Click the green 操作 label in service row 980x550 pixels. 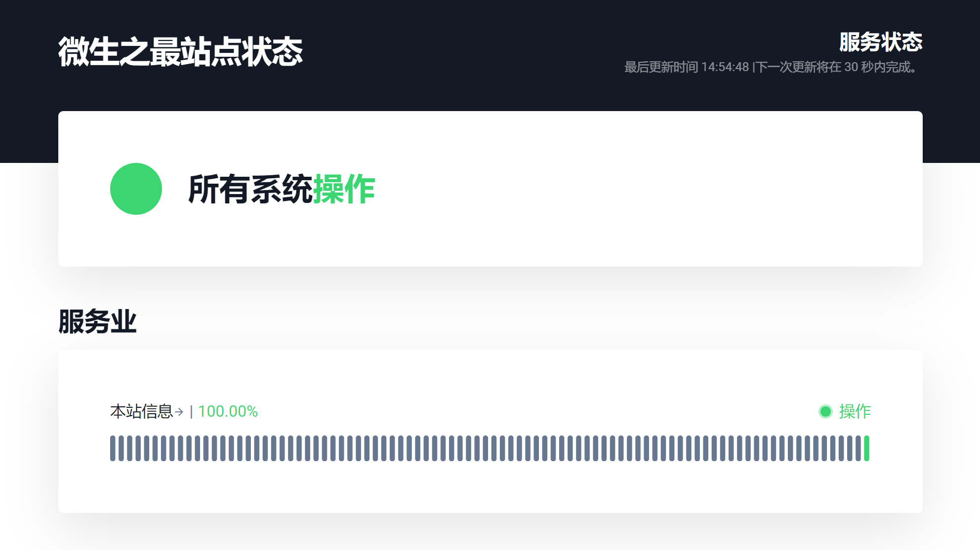pos(855,411)
